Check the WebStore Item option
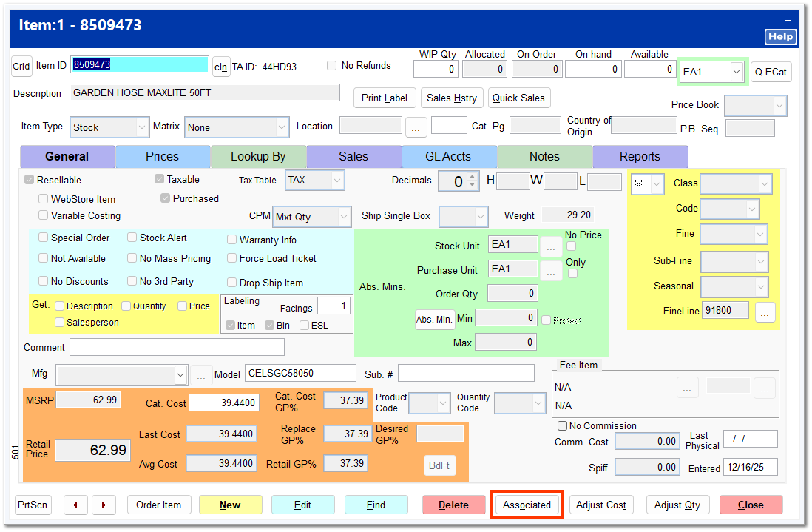The image size is (812, 532). click(44, 199)
